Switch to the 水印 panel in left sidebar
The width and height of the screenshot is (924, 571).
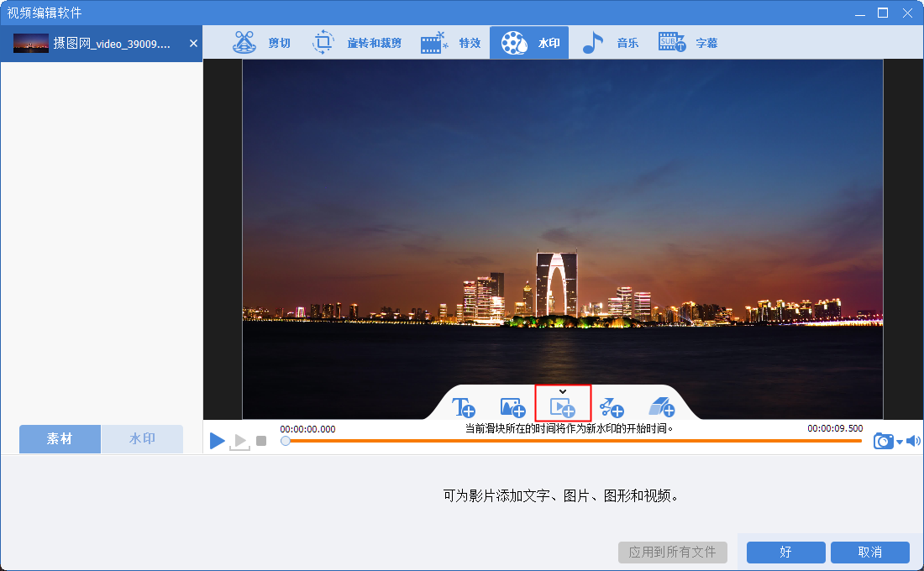(x=142, y=439)
